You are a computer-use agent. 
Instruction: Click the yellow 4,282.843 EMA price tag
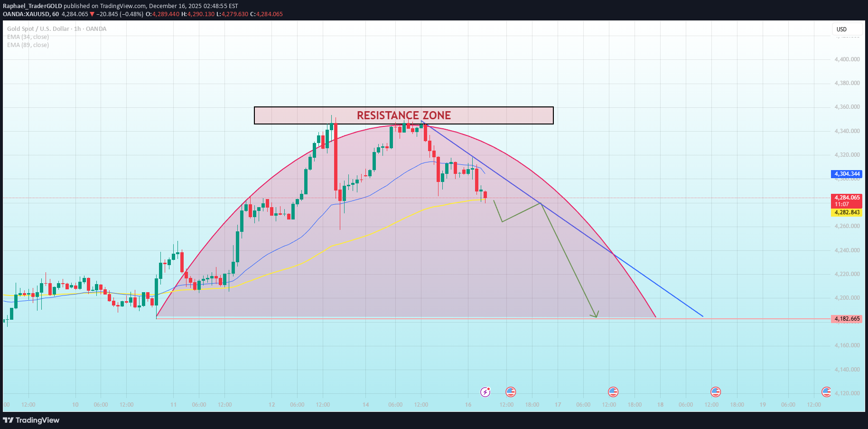[x=847, y=213]
